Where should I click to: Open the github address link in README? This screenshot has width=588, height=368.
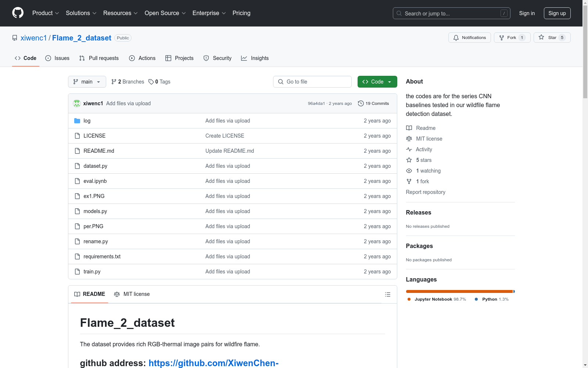pos(214,363)
